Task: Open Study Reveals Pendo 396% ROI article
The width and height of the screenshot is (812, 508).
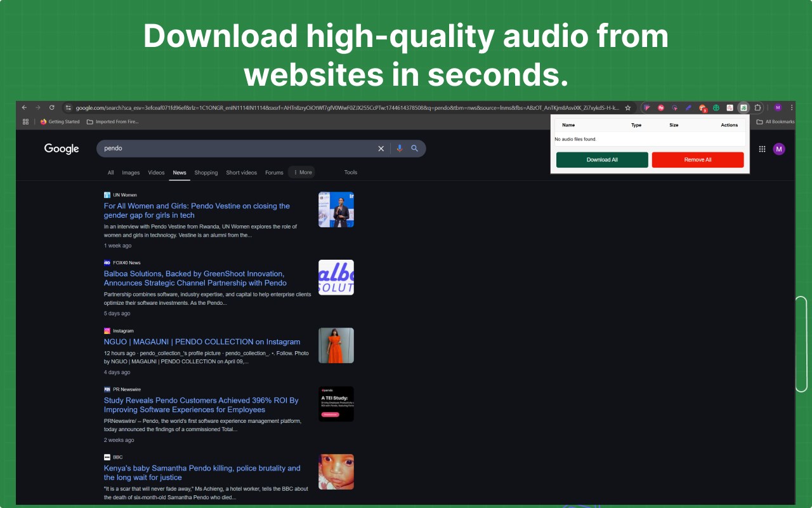Action: [x=201, y=405]
